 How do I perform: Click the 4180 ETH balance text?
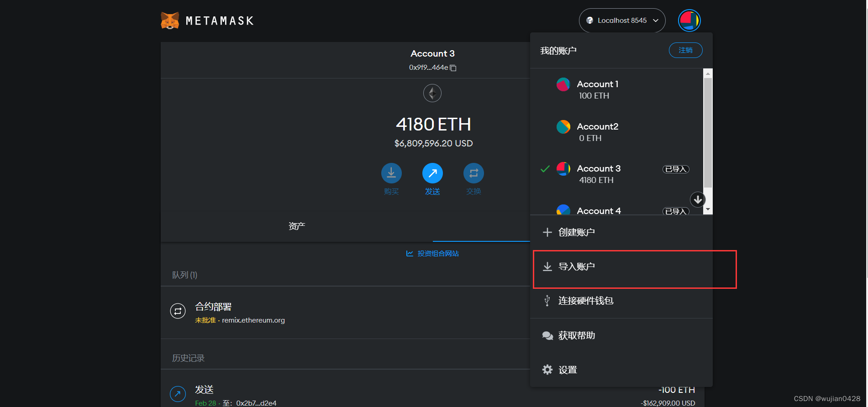pyautogui.click(x=433, y=124)
